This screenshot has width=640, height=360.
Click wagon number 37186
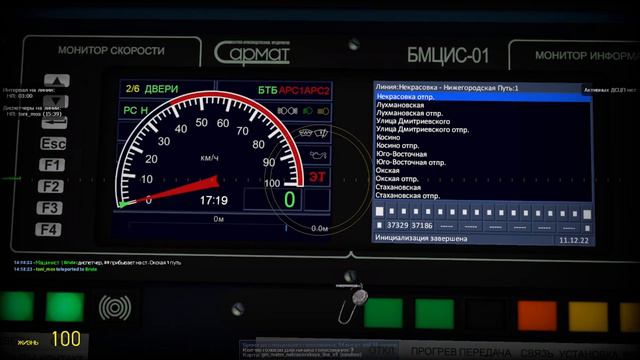(422, 226)
